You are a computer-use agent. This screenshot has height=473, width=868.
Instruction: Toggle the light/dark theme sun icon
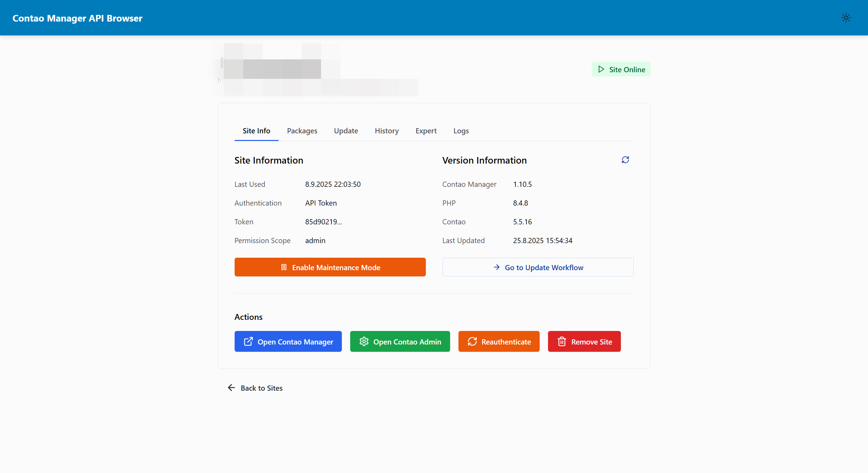point(846,18)
